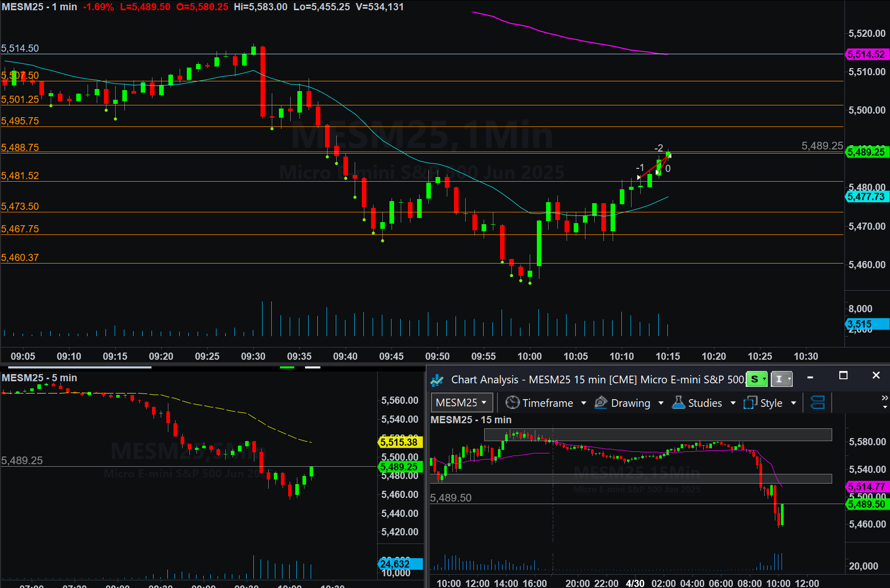The height and width of the screenshot is (588, 890).
Task: Toggle the gray I interval link button
Action: point(781,379)
